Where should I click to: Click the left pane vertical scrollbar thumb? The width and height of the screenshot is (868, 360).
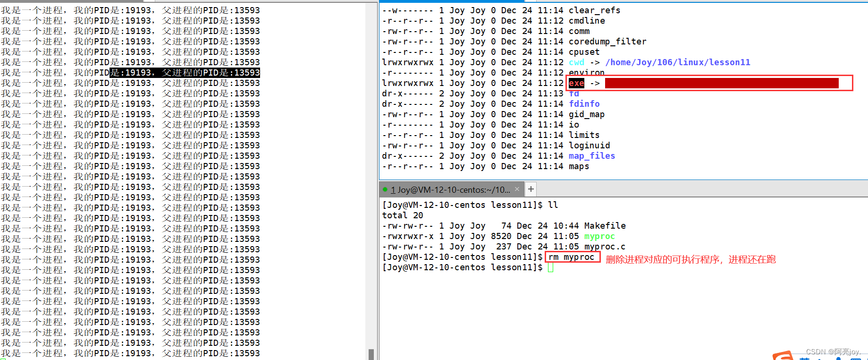click(371, 354)
